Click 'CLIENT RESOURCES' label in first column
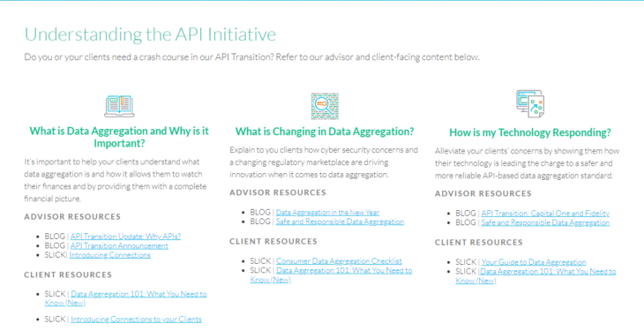This screenshot has height=331, width=644. [68, 275]
